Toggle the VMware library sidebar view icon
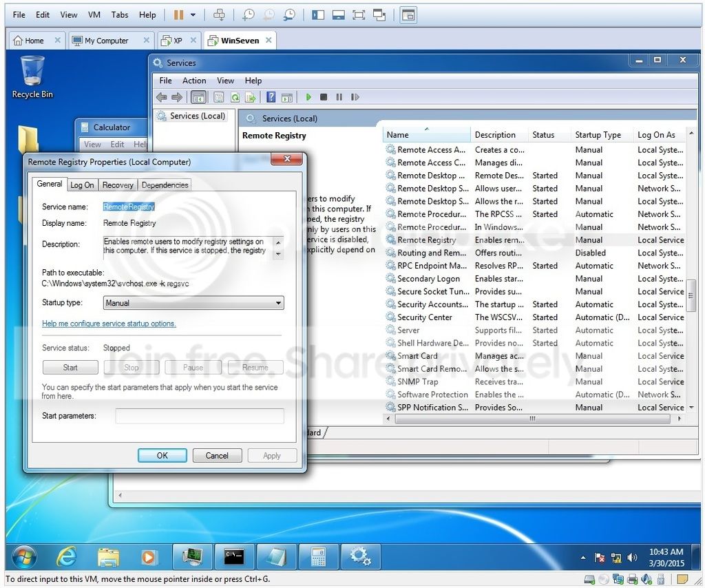The height and width of the screenshot is (588, 705). coord(318,15)
